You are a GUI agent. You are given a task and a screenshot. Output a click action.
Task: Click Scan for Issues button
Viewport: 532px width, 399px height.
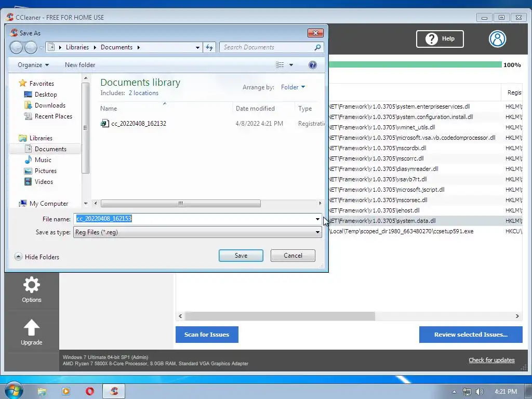tap(207, 335)
